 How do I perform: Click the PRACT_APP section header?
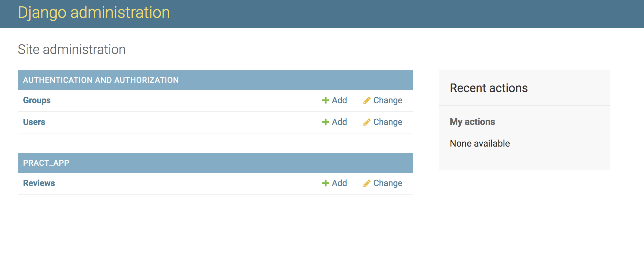coord(46,163)
